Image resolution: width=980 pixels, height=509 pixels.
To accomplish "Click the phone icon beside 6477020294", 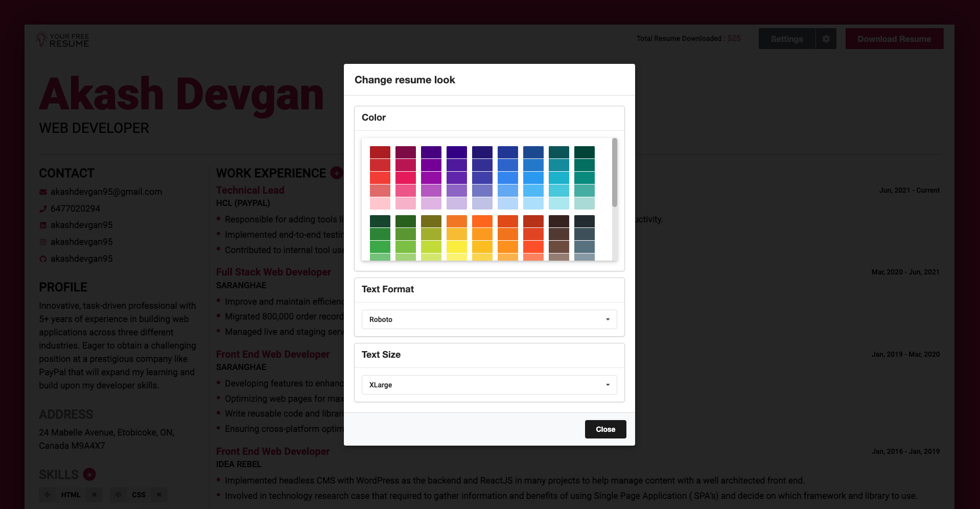I will coord(43,209).
